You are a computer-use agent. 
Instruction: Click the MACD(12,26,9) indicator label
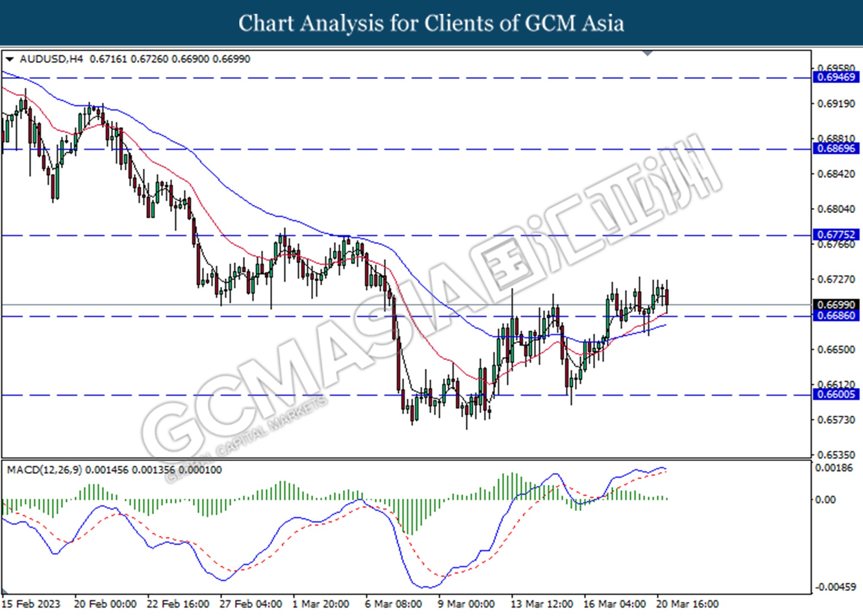44,470
